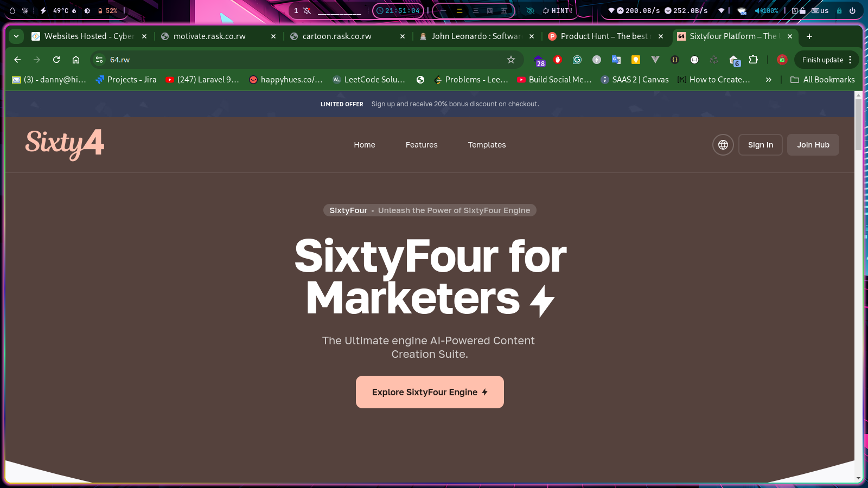
Task: Open the Grammarly extension icon
Action: [577, 60]
